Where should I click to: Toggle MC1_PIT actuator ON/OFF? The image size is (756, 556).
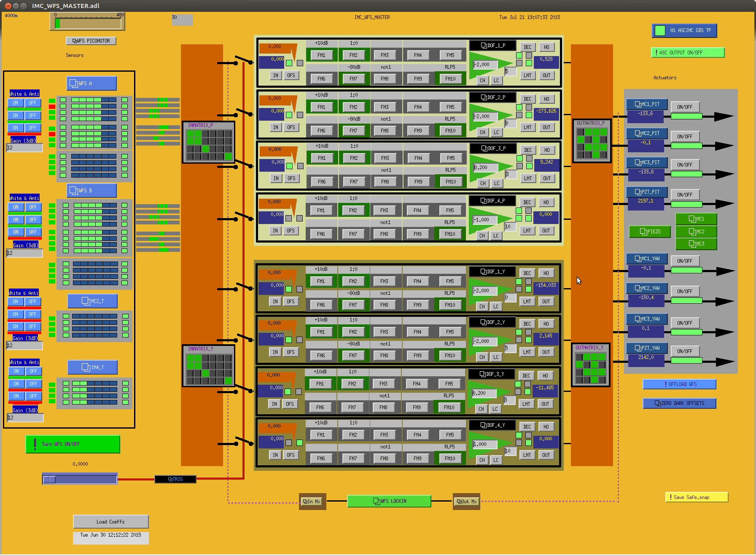click(685, 107)
